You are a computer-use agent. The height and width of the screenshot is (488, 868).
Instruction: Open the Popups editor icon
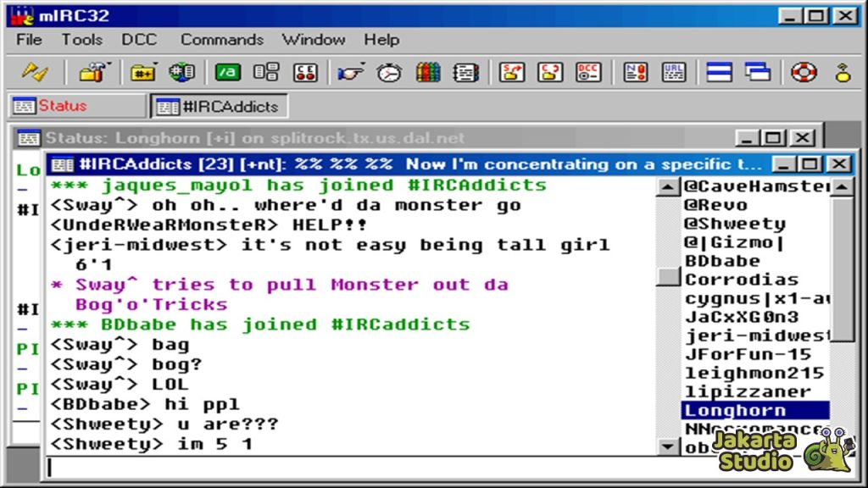(x=266, y=72)
